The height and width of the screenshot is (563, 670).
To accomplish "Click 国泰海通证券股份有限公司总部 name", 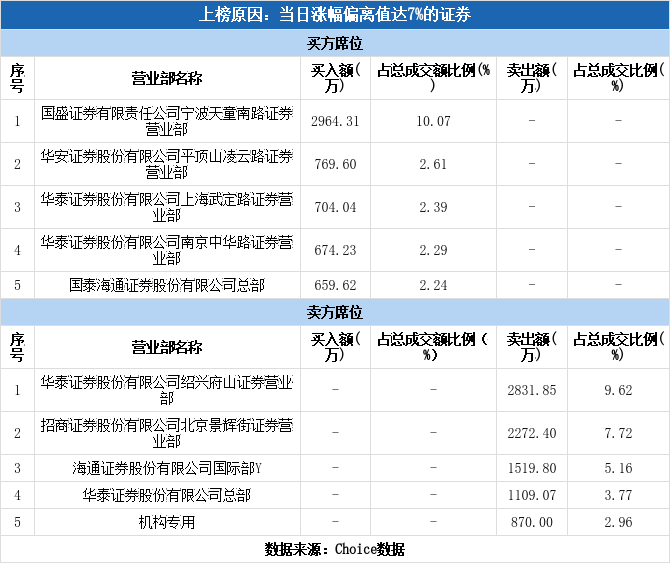I will coord(167,285).
